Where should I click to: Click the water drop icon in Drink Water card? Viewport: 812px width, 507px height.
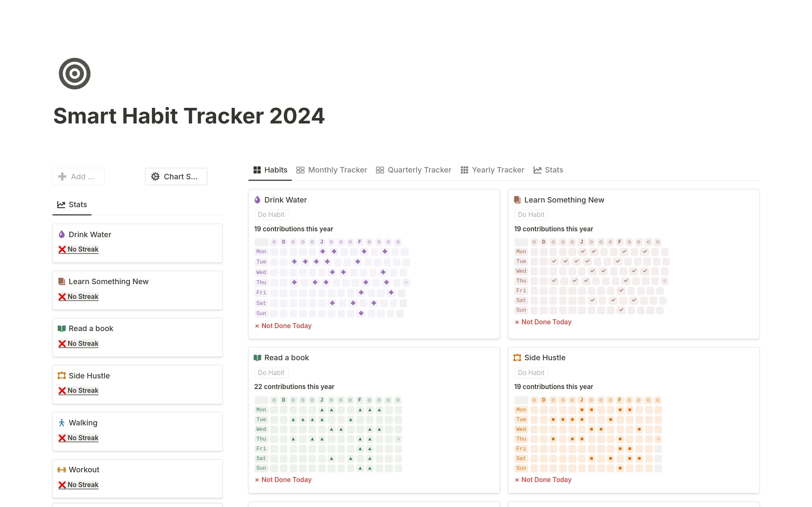coord(258,200)
